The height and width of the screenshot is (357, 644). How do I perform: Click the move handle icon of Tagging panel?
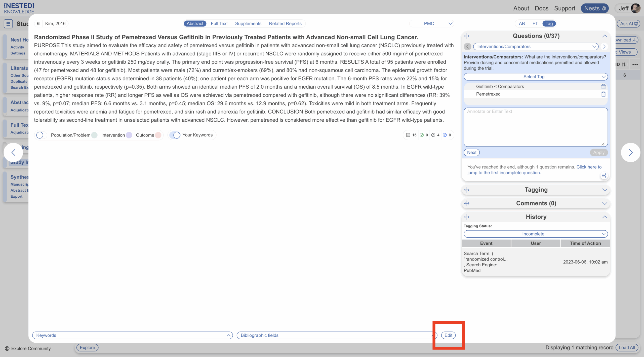coord(467,190)
